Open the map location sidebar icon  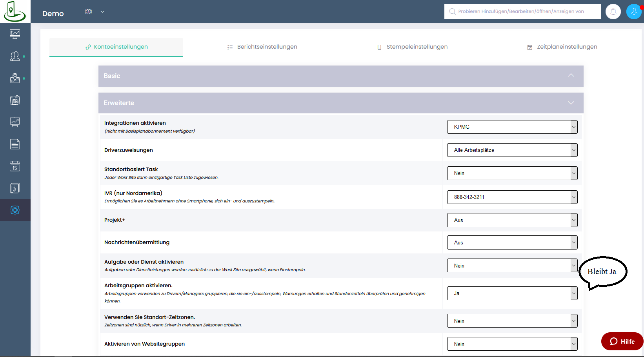click(x=15, y=78)
